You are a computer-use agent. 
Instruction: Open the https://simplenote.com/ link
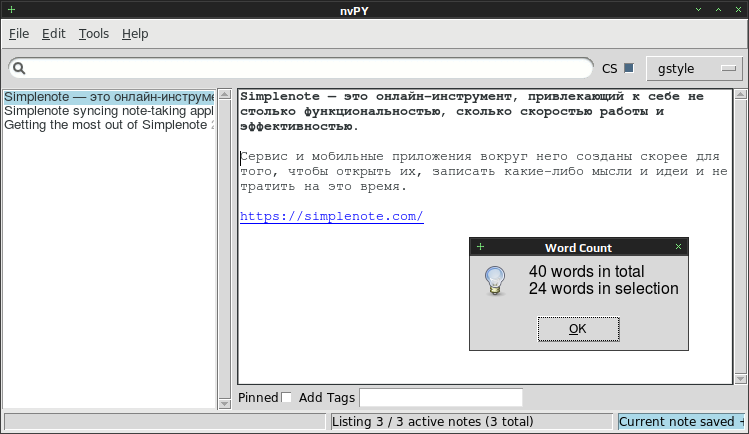332,216
